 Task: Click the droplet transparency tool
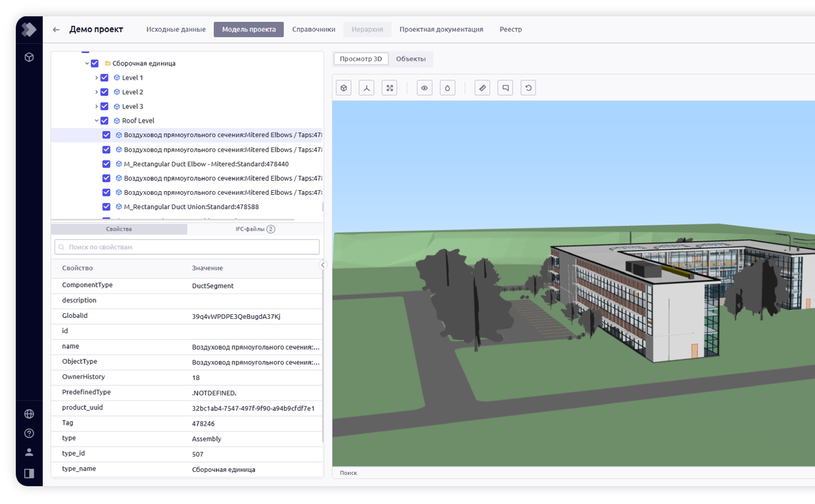point(447,88)
